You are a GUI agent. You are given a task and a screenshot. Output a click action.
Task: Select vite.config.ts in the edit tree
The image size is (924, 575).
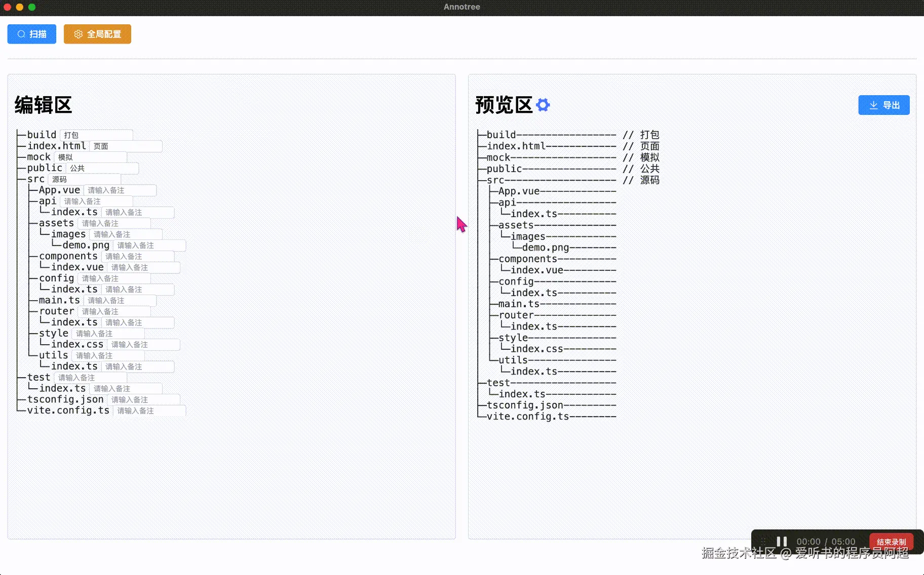tap(68, 410)
